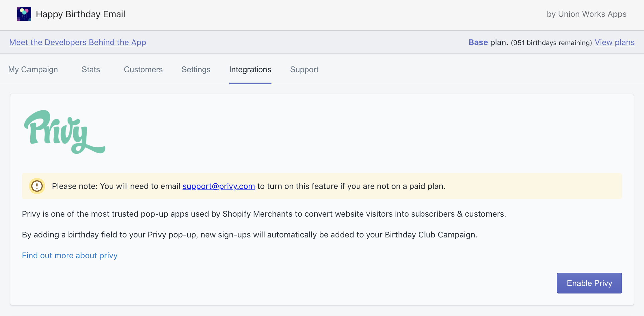Screen dimensions: 644x316
Task: Open the Support tab
Action: click(x=304, y=70)
